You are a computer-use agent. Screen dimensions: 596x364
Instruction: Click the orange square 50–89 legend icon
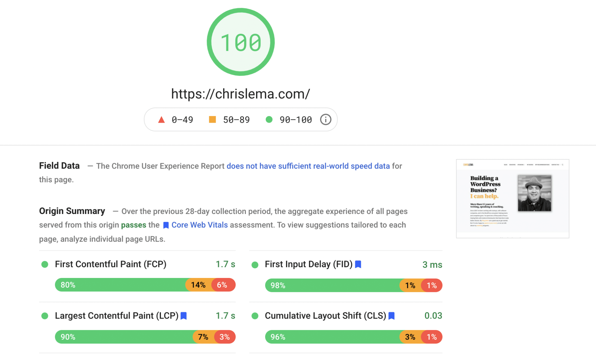pos(212,119)
